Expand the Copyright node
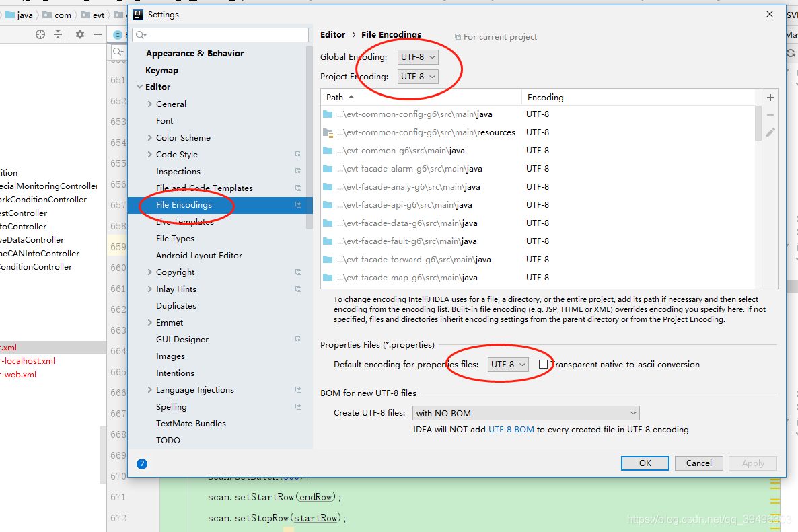798x532 pixels. point(149,272)
